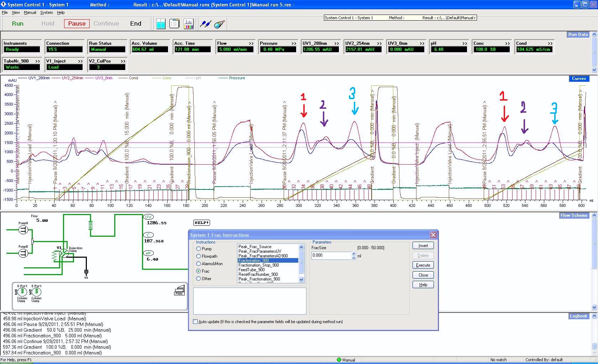The width and height of the screenshot is (598, 364).
Task: Select FeedTube_900 in the instruction list
Action: (251, 270)
